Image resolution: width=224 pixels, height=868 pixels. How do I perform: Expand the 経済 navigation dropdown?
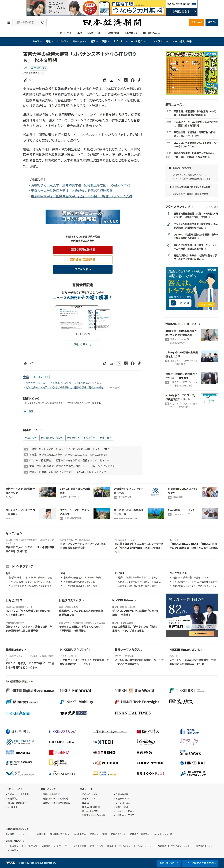click(94, 42)
